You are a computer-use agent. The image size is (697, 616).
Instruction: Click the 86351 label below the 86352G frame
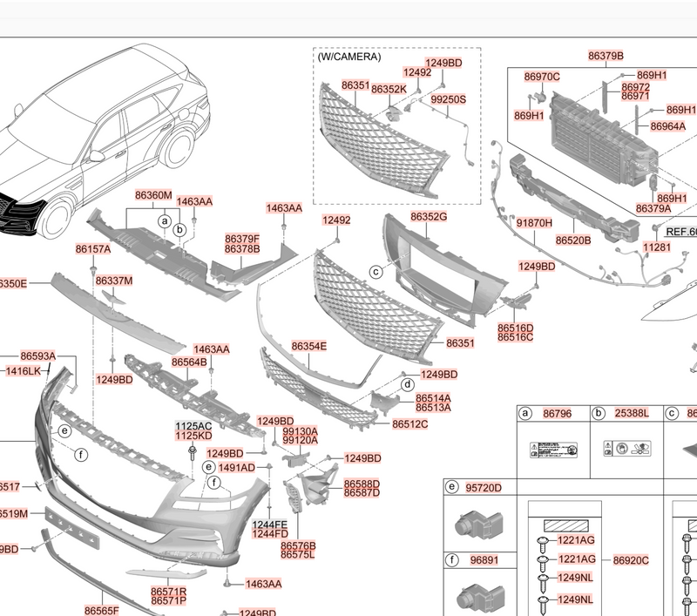click(x=460, y=342)
